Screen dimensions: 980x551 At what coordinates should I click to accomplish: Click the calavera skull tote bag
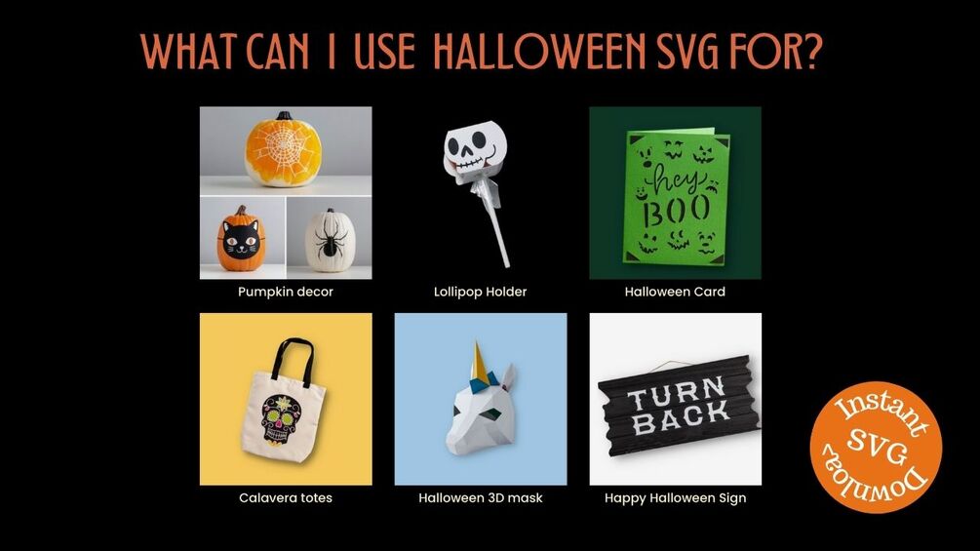click(x=286, y=399)
